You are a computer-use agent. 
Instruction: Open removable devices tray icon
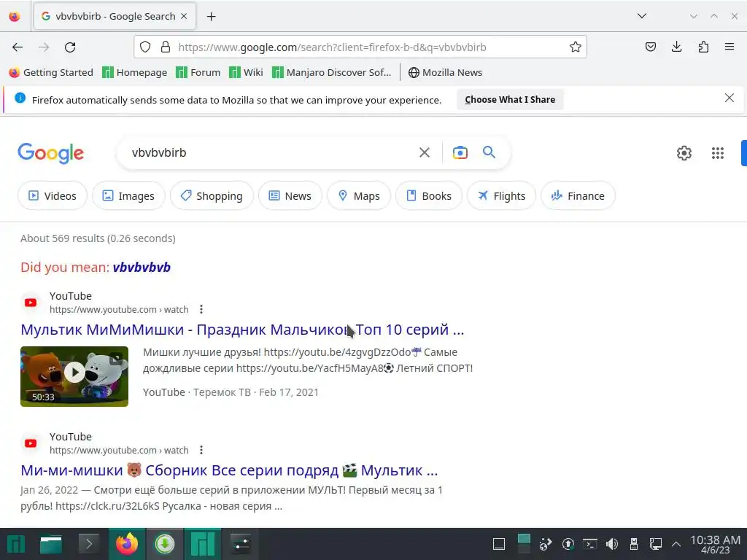634,544
